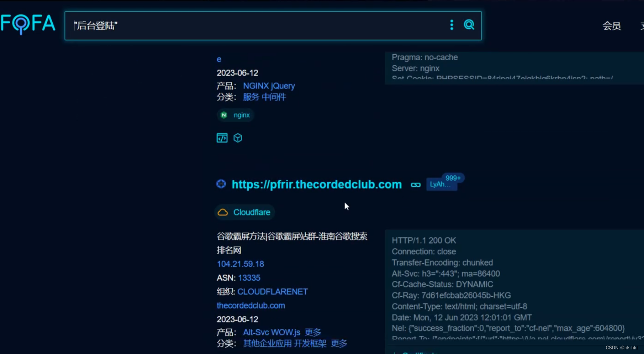Click the hexagon icon beside pfrir URL
Image resolution: width=644 pixels, height=354 pixels.
tap(221, 184)
